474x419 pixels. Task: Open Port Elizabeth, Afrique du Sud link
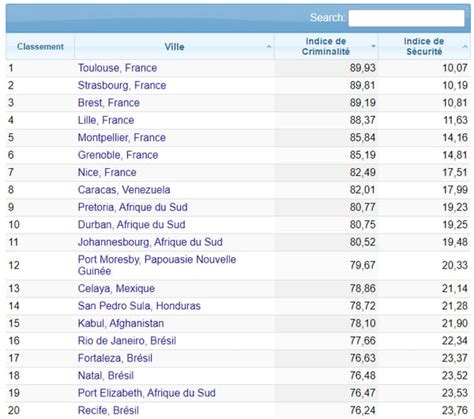(x=147, y=393)
